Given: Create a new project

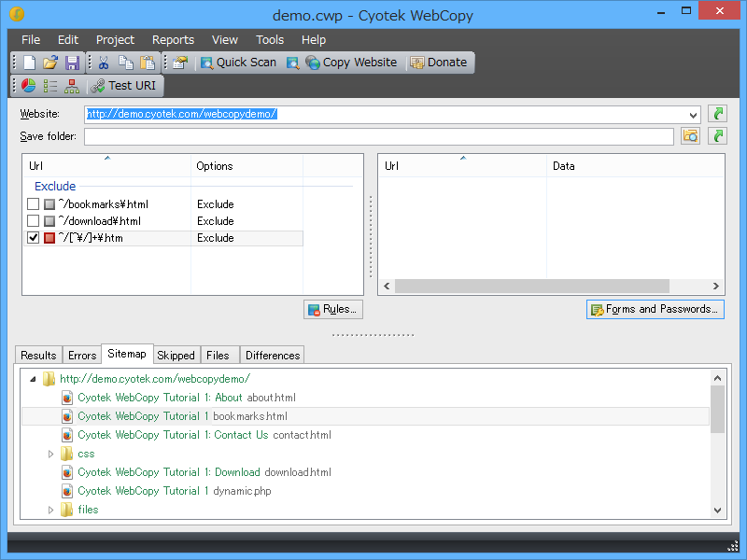Looking at the screenshot, I should [x=28, y=63].
